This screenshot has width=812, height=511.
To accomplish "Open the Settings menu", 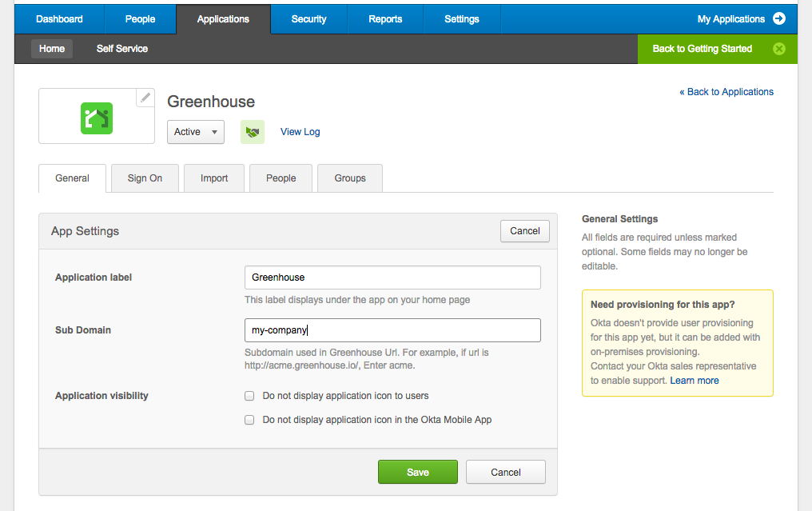I will pos(462,19).
